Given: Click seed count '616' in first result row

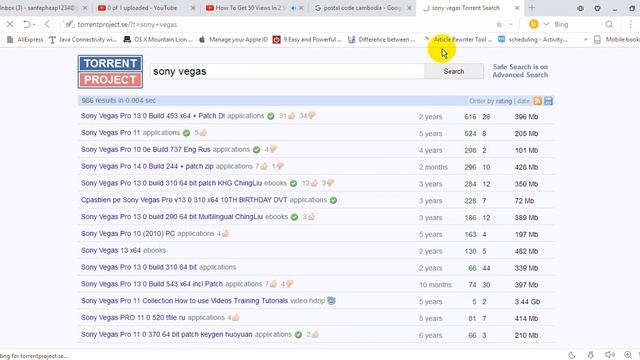Looking at the screenshot, I should pos(470,117).
